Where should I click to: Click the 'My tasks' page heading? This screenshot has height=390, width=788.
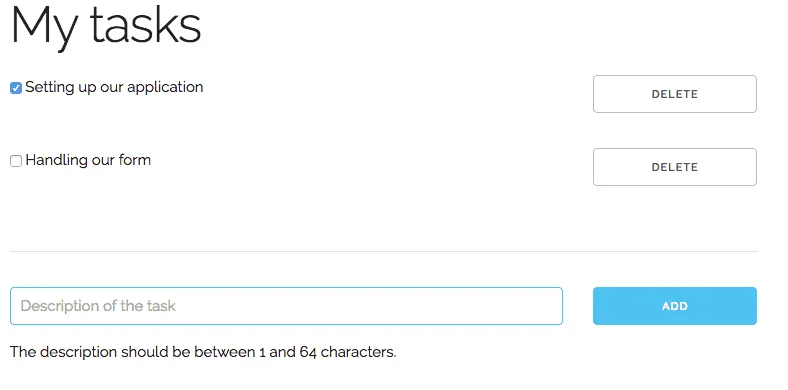106,26
